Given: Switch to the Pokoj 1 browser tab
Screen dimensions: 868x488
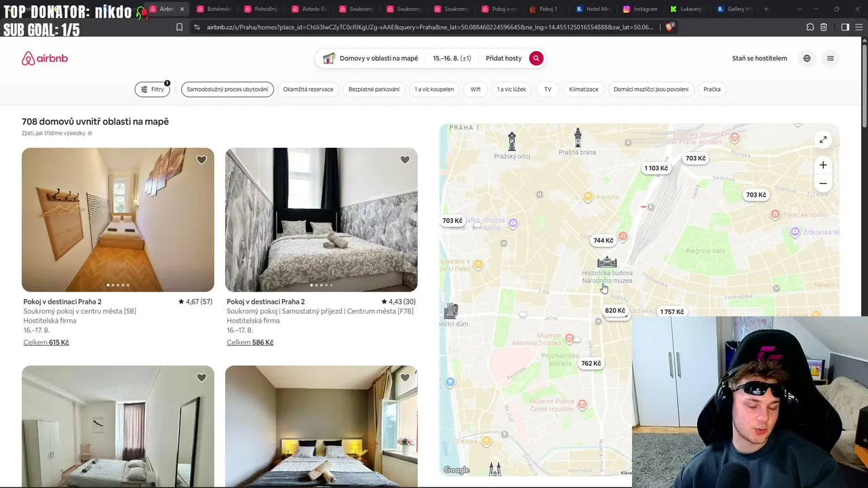Looking at the screenshot, I should pyautogui.click(x=545, y=9).
